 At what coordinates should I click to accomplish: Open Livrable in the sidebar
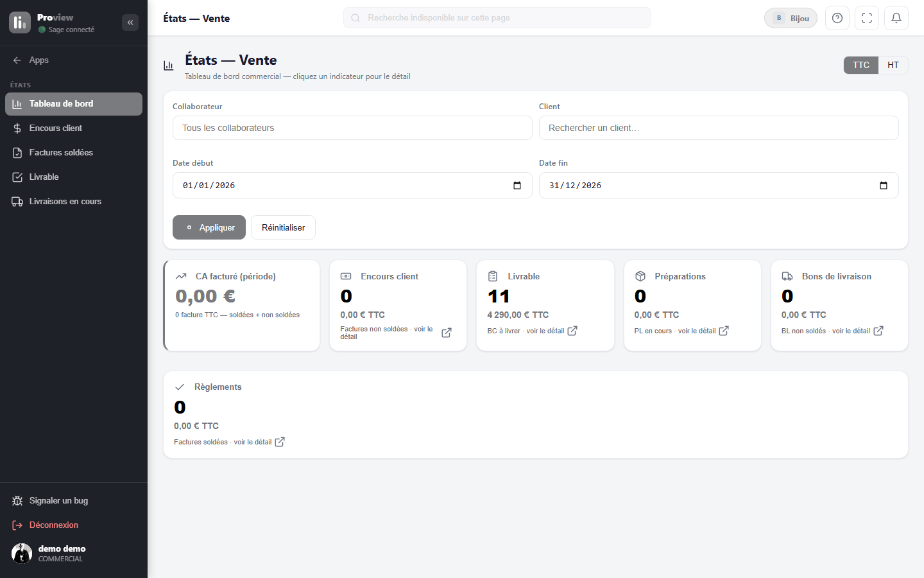tap(74, 177)
